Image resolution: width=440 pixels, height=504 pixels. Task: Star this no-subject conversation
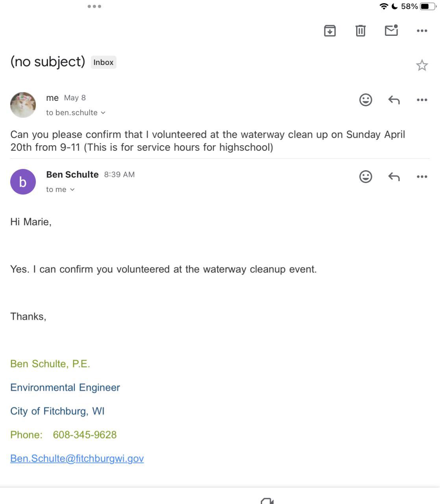click(x=422, y=65)
